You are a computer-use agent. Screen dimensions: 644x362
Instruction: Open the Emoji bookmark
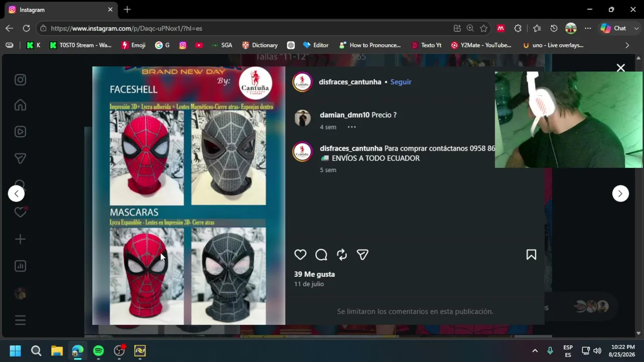pyautogui.click(x=133, y=45)
